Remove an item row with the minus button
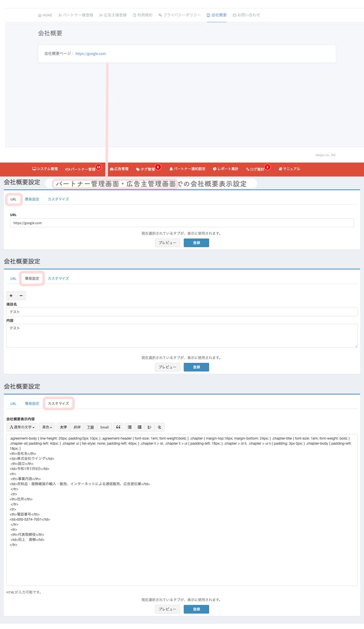This screenshot has height=629, width=364. click(21, 295)
